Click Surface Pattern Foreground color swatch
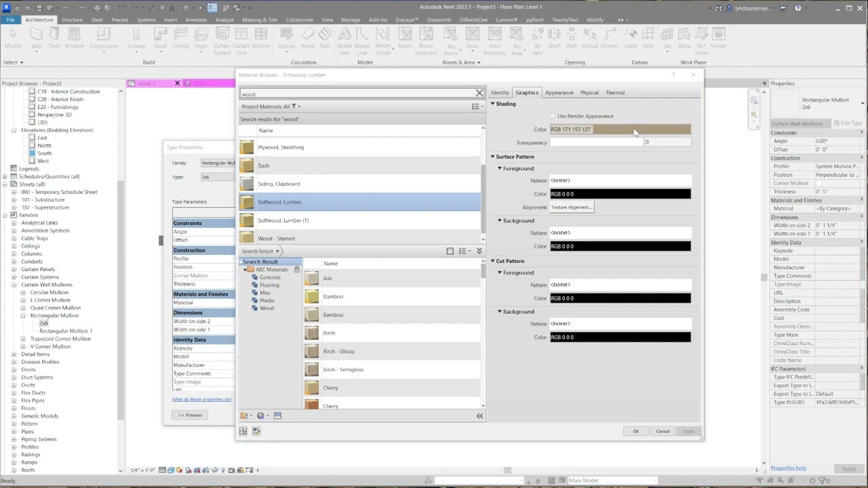868x488 pixels. (620, 194)
